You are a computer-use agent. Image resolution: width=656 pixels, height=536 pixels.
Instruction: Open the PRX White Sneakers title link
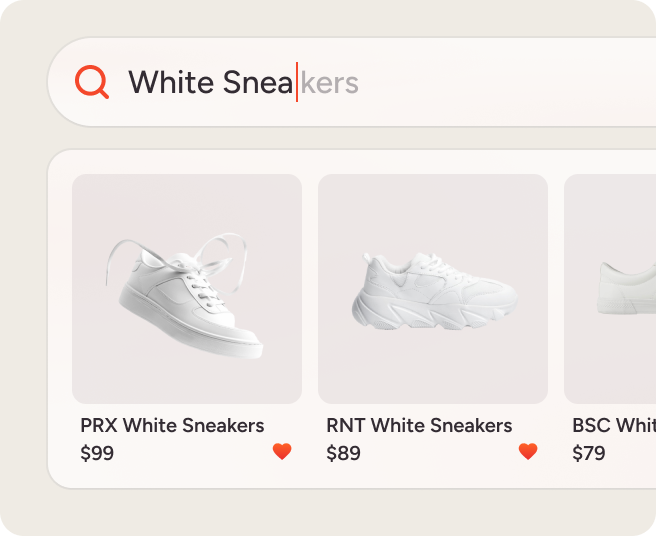[x=172, y=425]
